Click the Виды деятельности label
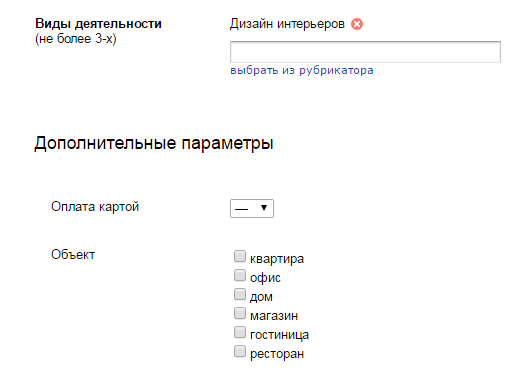Viewport: 525px width, 386px height. coord(98,24)
